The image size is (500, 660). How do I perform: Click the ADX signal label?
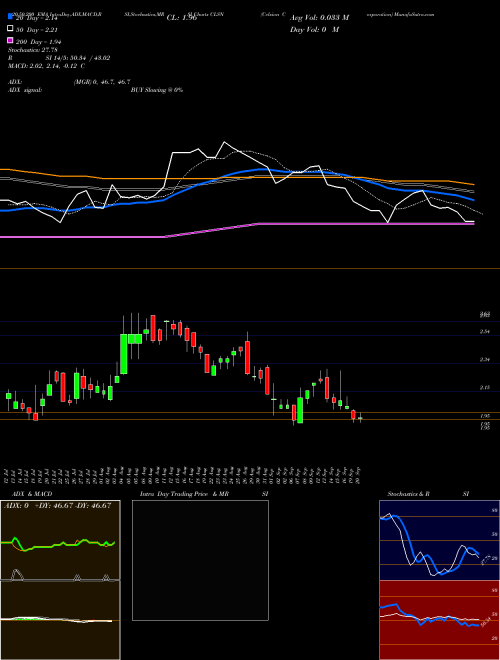24,90
